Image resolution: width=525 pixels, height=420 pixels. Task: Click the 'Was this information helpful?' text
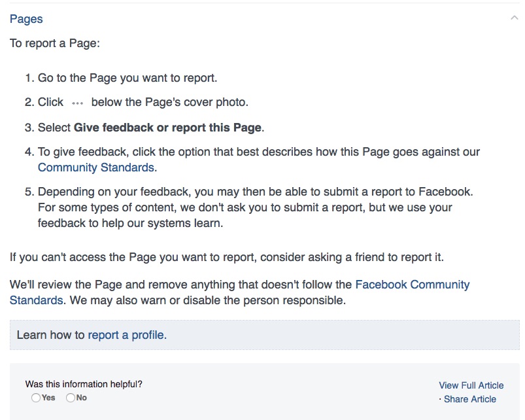tap(84, 384)
